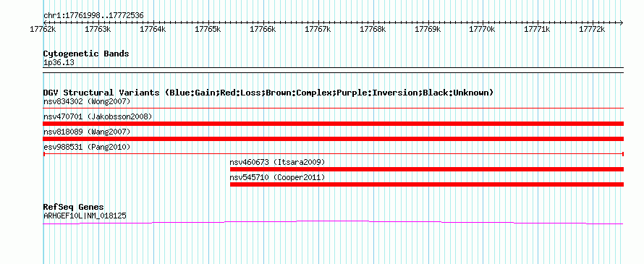Screen dimensions: 644x264
Task: Click the thin red nsv834302 variant line
Action: pyautogui.click(x=334, y=108)
